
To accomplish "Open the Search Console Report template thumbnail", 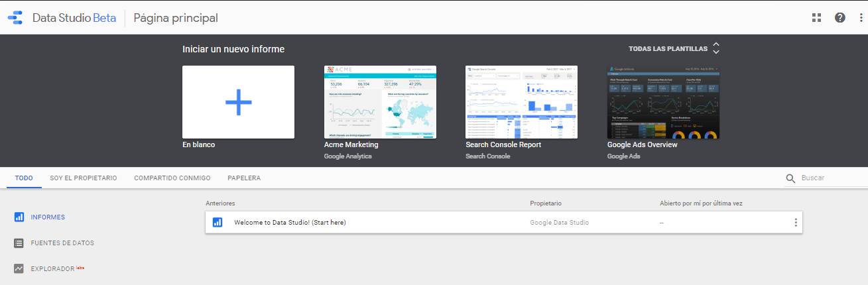I will tap(521, 102).
